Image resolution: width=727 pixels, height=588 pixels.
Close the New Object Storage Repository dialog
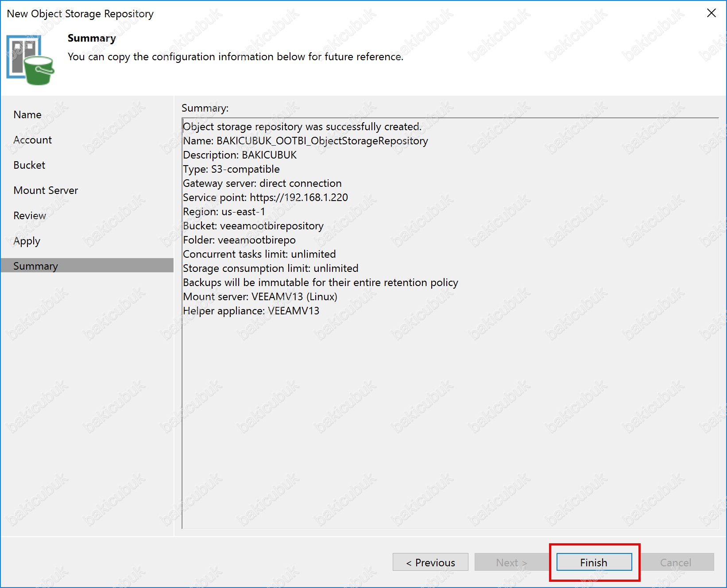(711, 13)
